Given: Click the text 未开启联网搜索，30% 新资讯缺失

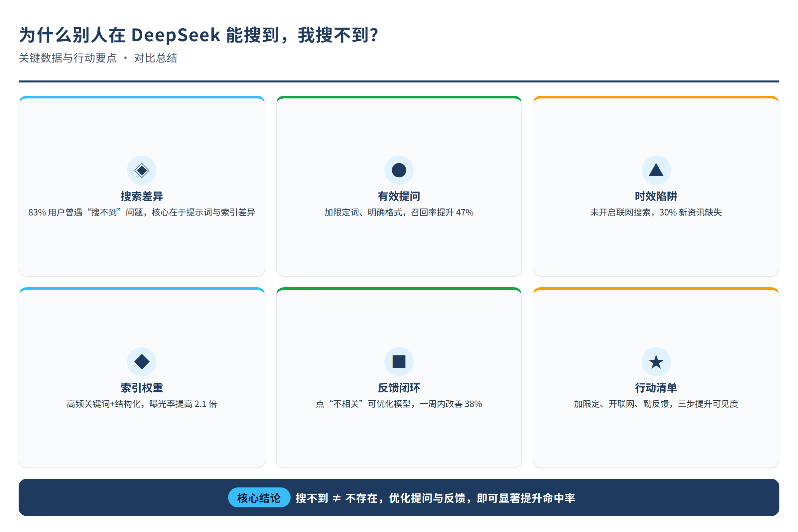Looking at the screenshot, I should pyautogui.click(x=656, y=212).
